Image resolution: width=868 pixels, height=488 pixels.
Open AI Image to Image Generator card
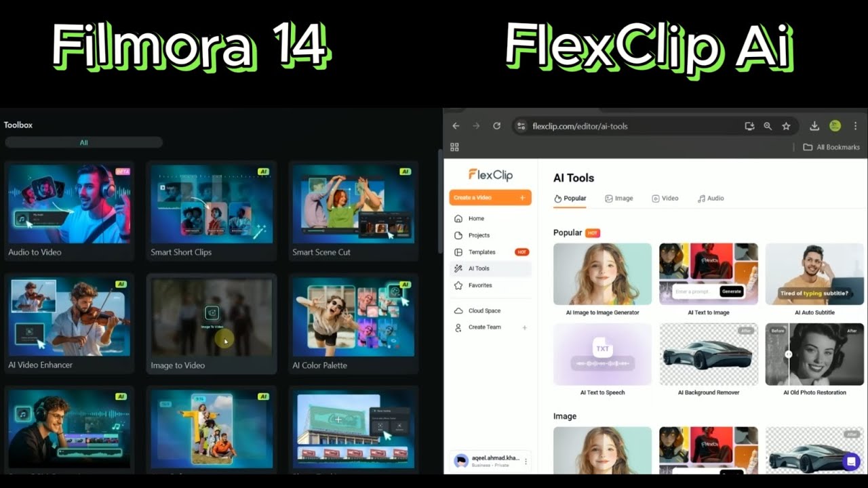point(602,279)
